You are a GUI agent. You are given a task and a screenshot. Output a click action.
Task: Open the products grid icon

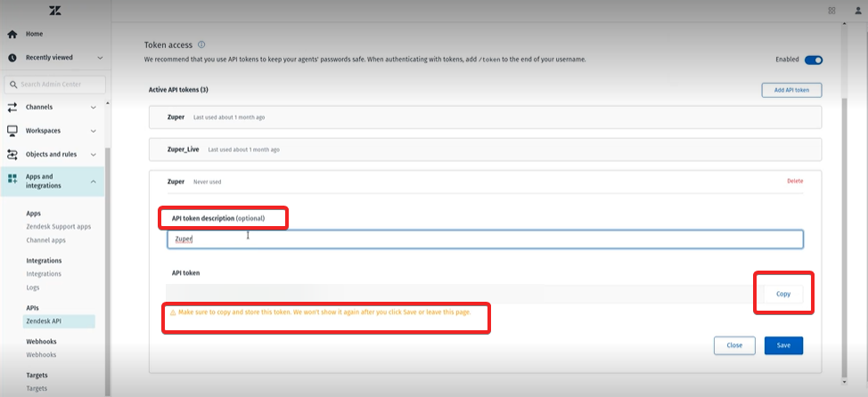click(831, 11)
